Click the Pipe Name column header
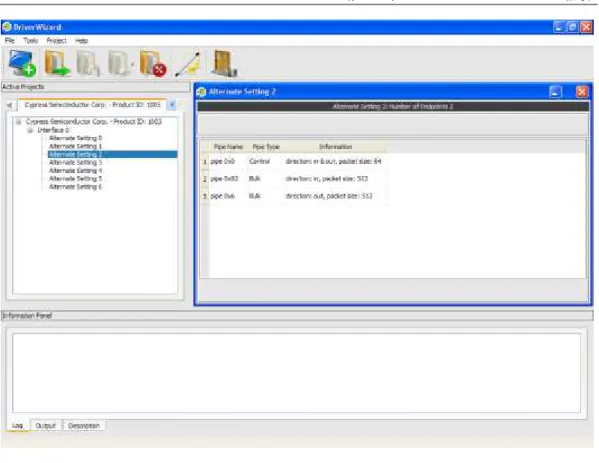 tap(228, 147)
